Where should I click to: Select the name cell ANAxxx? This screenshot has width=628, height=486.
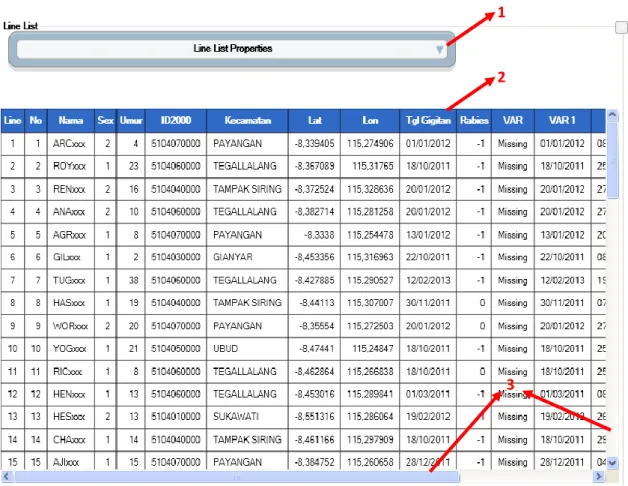[x=71, y=212]
